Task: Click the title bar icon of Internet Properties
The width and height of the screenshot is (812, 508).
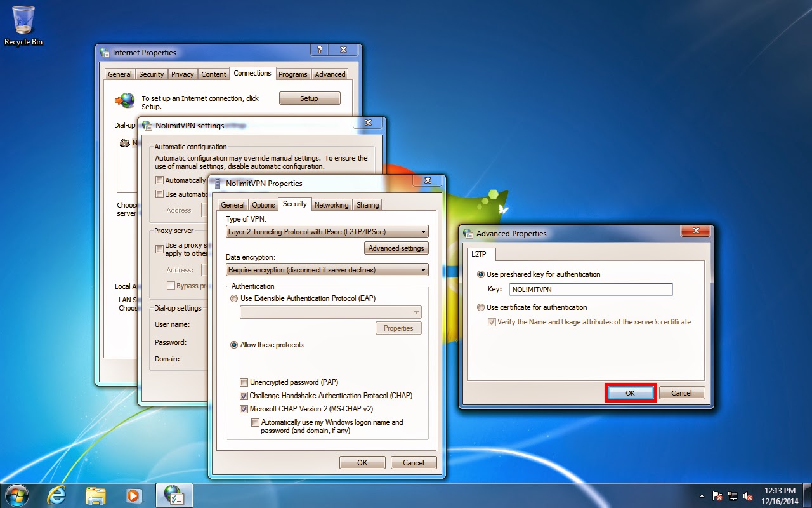Action: (x=105, y=53)
